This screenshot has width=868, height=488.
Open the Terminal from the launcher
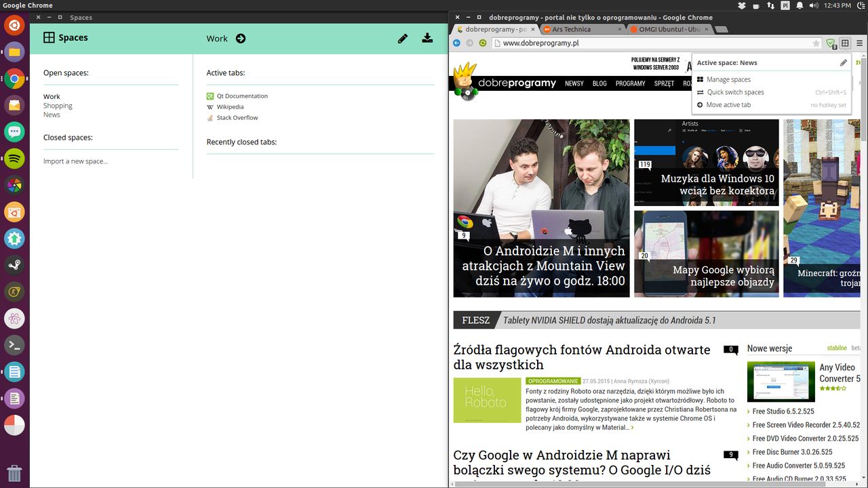[x=14, y=345]
